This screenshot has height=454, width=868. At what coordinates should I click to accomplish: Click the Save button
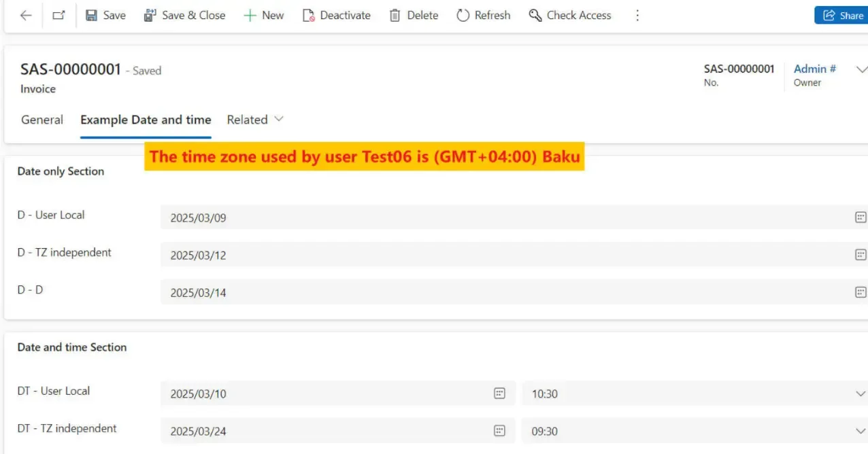(105, 15)
